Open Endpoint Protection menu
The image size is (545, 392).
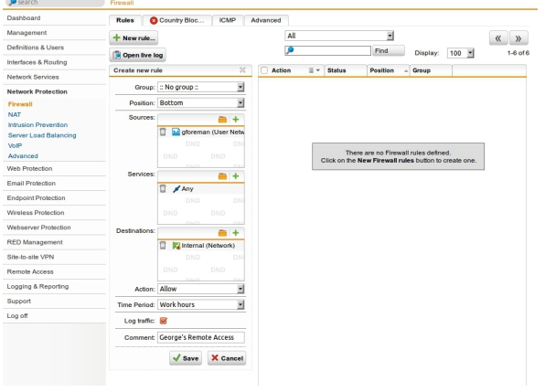coord(37,198)
